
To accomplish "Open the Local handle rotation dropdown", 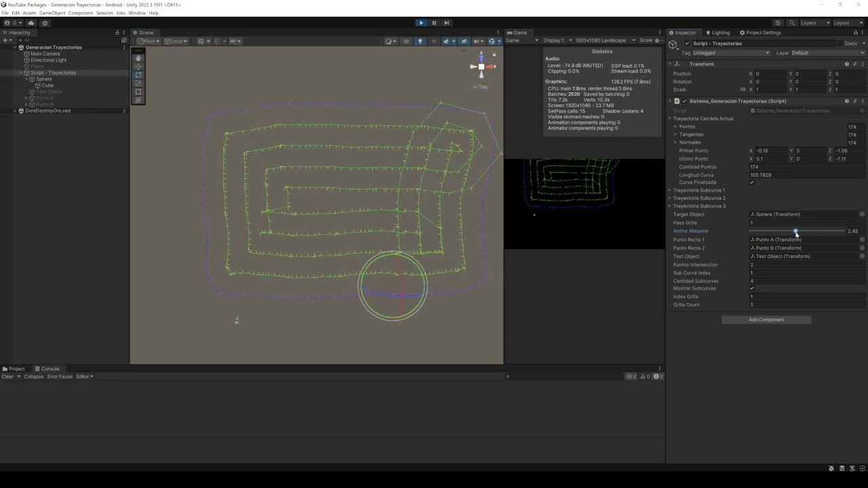I will pos(176,41).
